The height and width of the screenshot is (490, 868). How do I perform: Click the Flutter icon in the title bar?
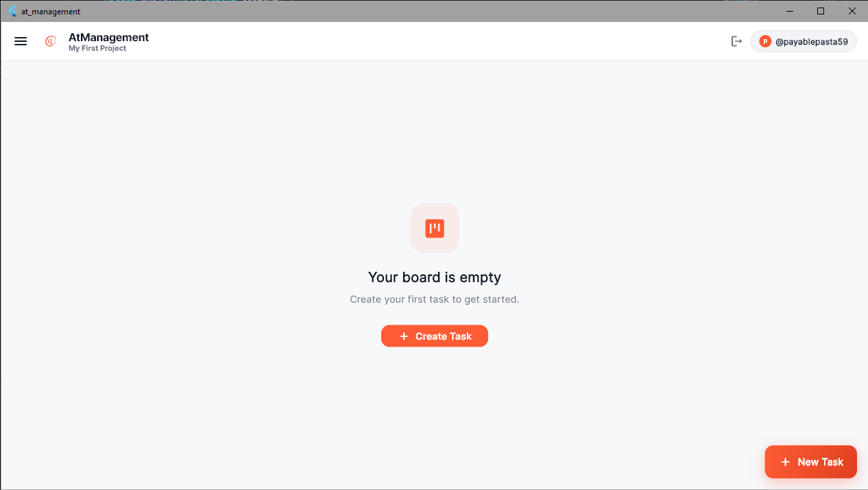[12, 11]
